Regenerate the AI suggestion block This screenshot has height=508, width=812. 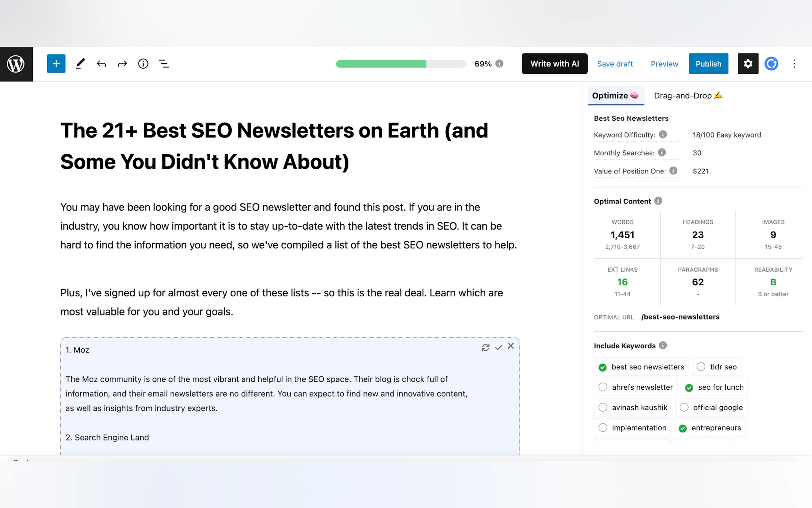tap(485, 347)
